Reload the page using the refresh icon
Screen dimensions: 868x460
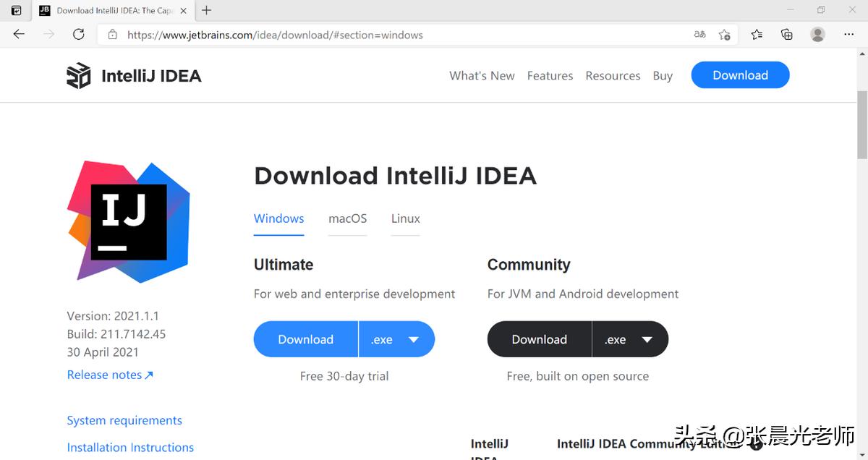click(x=79, y=34)
